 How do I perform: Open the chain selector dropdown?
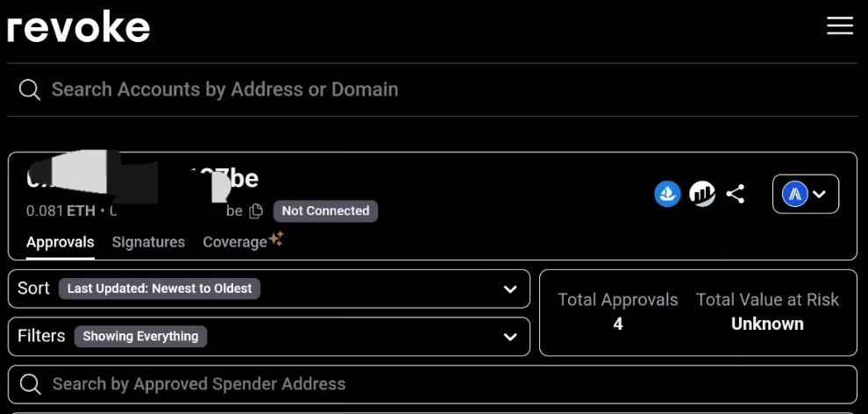pyautogui.click(x=806, y=194)
